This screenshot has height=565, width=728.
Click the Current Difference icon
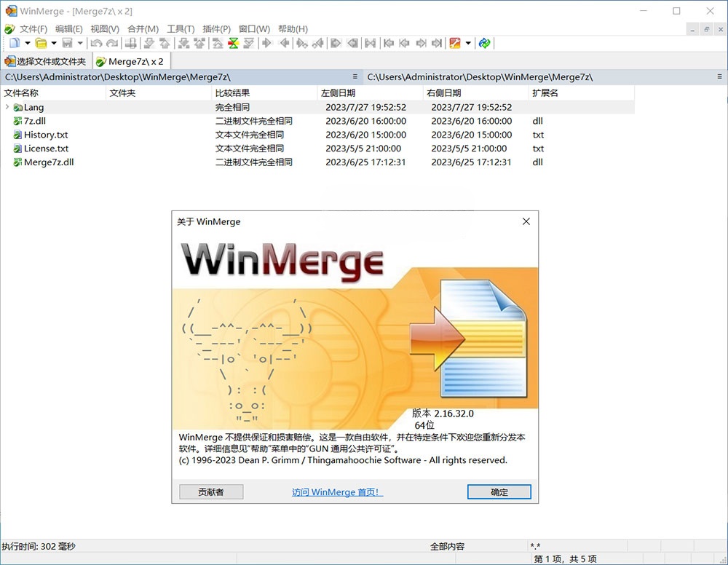point(234,43)
